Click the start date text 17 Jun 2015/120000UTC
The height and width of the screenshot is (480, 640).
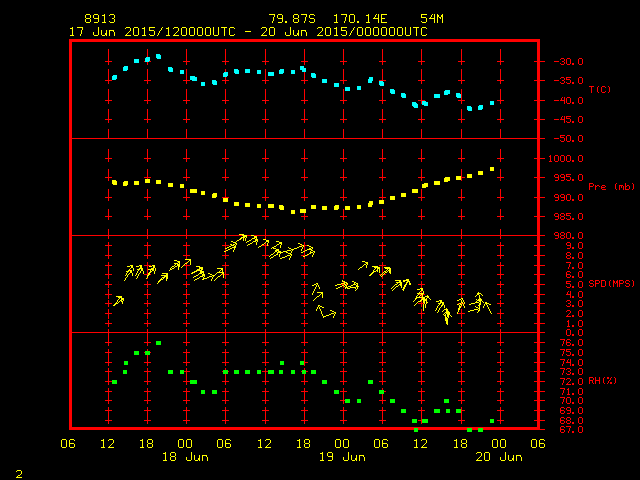[152, 32]
